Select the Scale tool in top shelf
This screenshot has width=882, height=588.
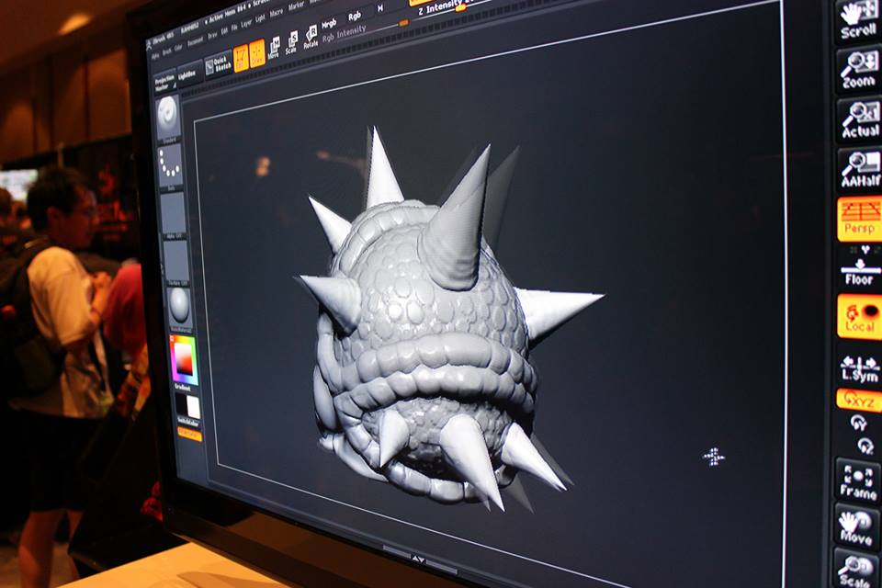click(x=291, y=43)
